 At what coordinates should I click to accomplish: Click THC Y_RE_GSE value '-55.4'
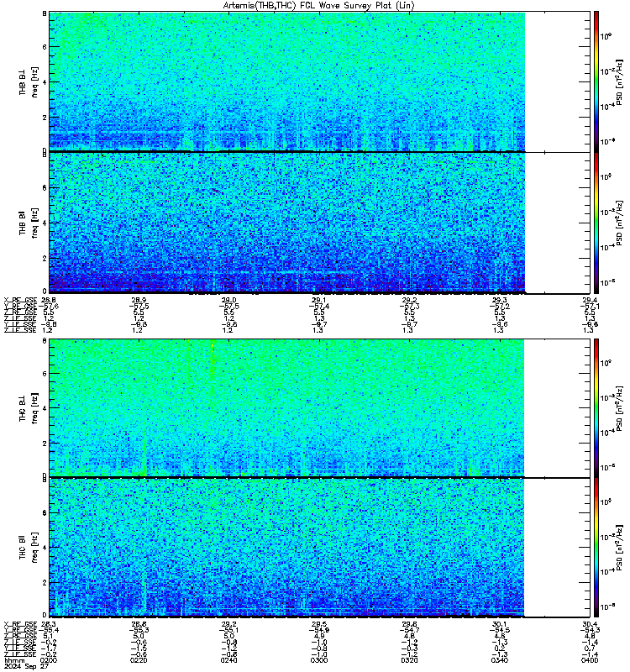[49, 630]
